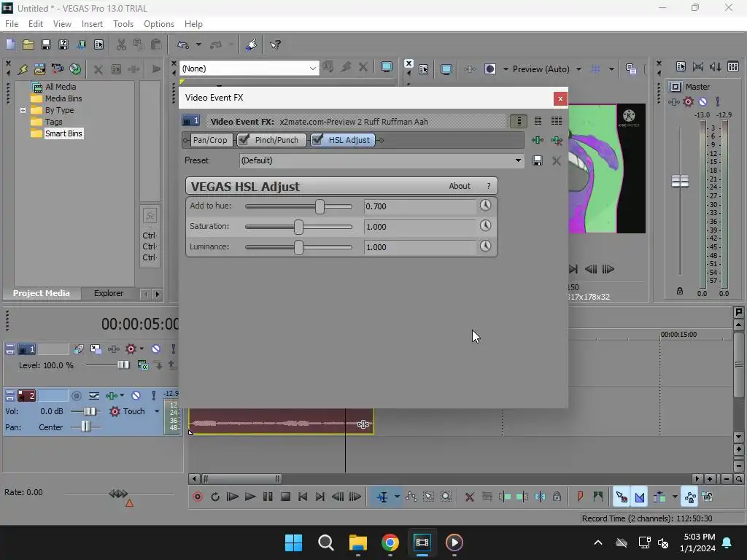Click the New project icon in toolbar
Image resolution: width=747 pixels, height=560 pixels.
[10, 44]
